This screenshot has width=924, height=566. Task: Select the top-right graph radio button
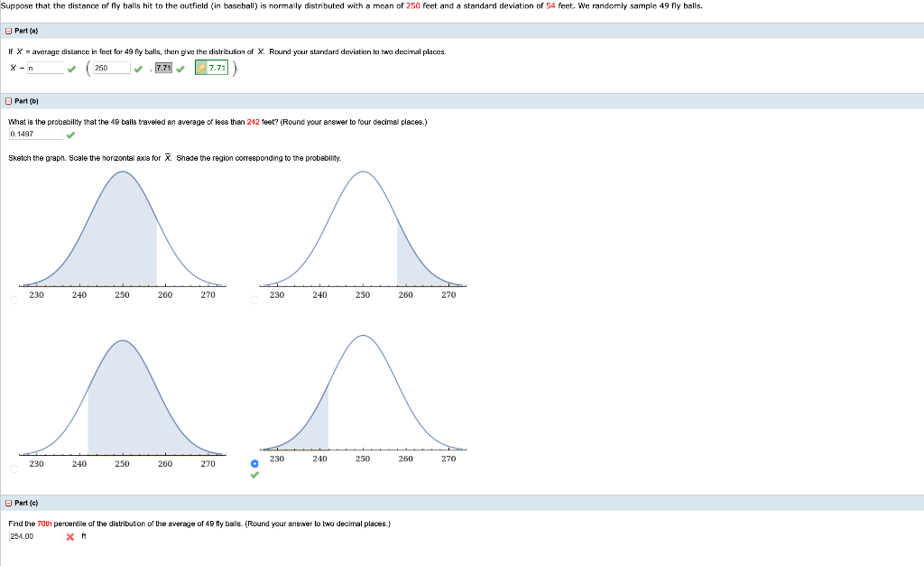pos(256,300)
